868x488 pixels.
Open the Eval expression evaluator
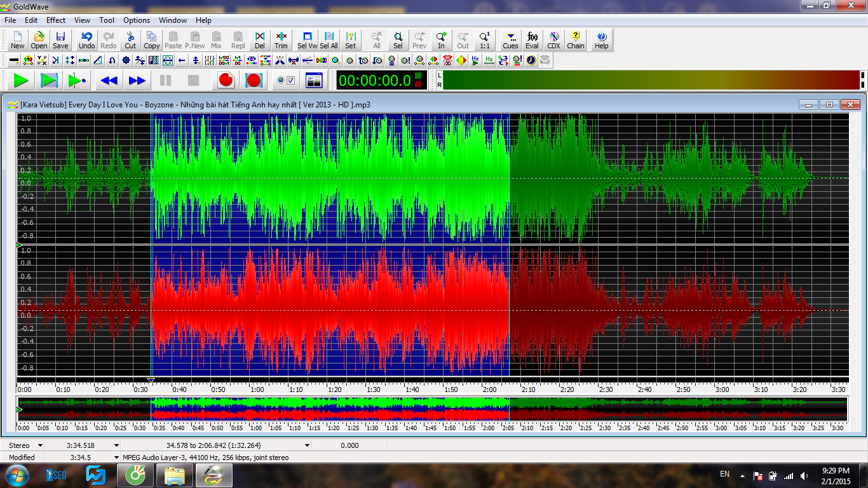(x=532, y=40)
